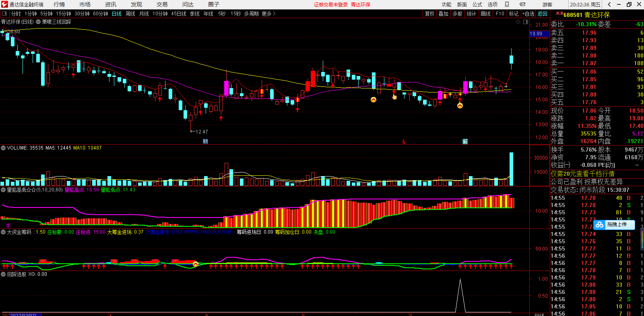
Task: Switch to 周线 weekly period
Action: [x=130, y=14]
